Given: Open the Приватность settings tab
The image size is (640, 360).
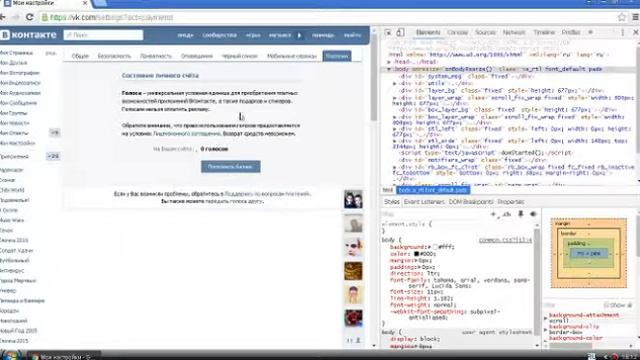Looking at the screenshot, I should pos(156,56).
